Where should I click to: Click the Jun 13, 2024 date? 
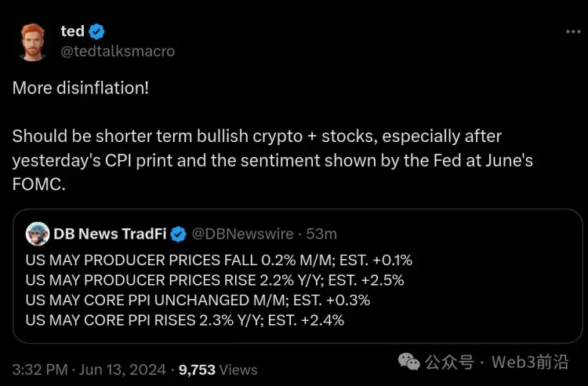point(122,370)
